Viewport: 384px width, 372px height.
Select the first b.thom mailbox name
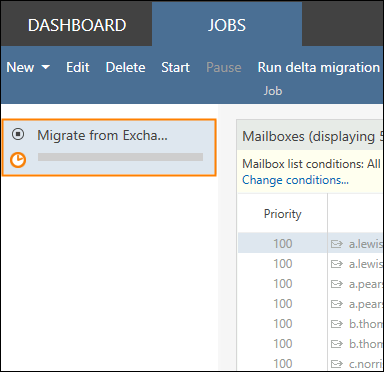point(366,324)
